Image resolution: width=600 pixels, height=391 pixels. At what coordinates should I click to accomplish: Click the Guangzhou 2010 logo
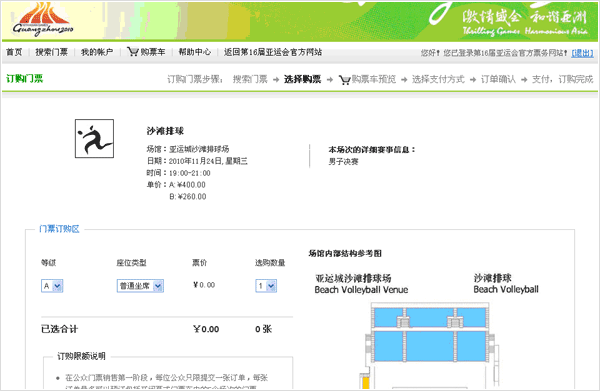[x=42, y=20]
